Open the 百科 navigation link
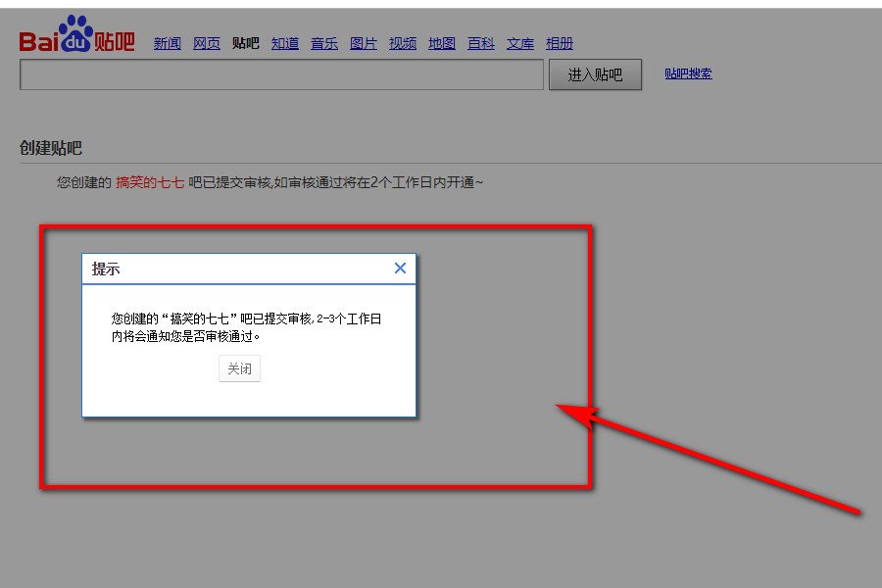Screen dimensions: 882x588 [480, 43]
